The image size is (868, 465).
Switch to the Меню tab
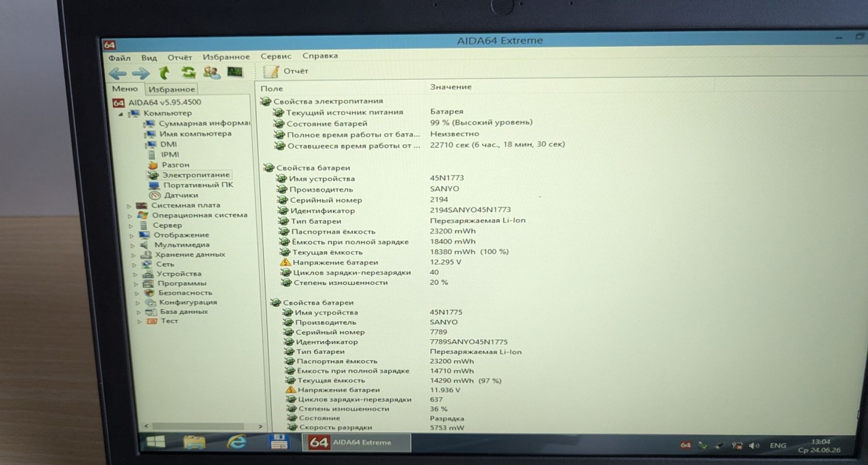coord(125,89)
